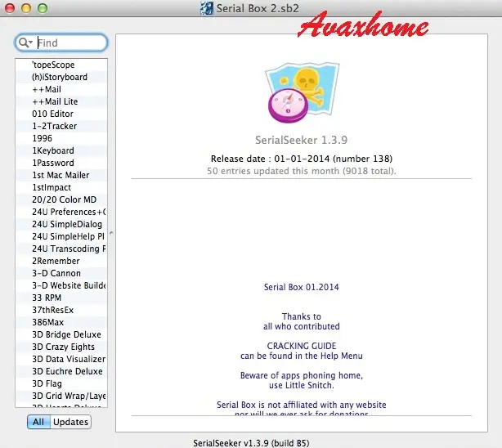Choose 37thResEx from the list
This screenshot has width=502, height=448.
click(x=61, y=310)
